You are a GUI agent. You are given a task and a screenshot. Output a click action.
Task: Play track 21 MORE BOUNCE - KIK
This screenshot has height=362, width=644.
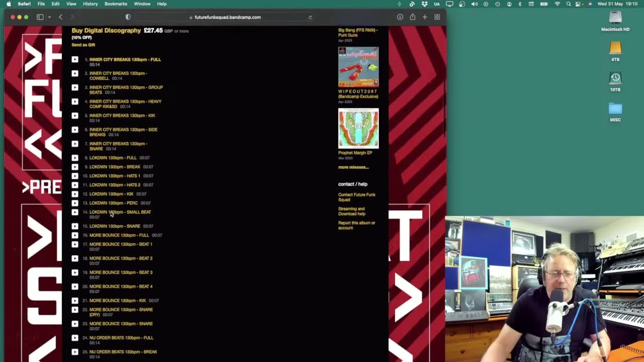pos(75,301)
